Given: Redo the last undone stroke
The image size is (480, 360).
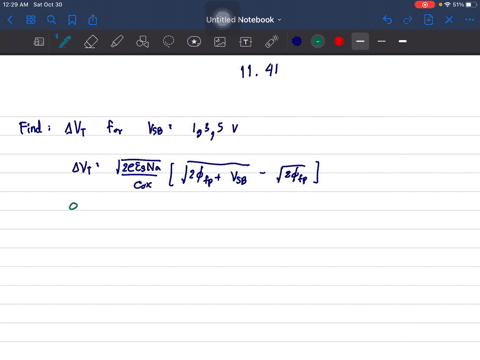Looking at the screenshot, I should (408, 20).
